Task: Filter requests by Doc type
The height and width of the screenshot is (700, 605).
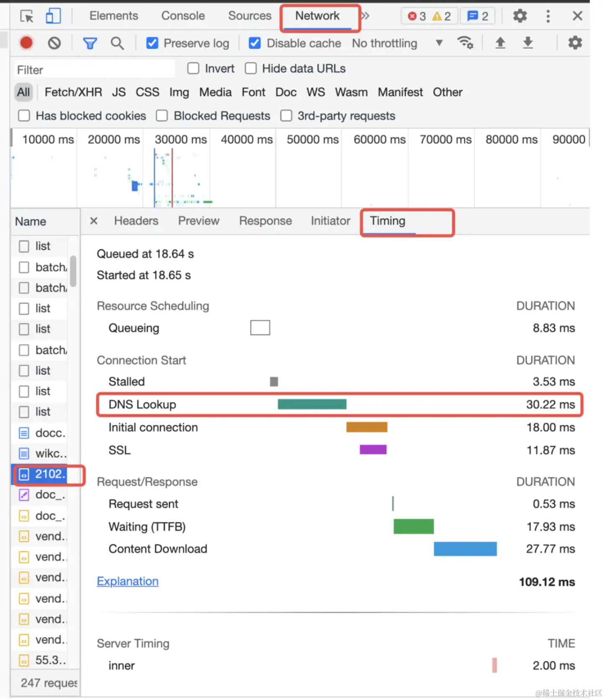Action: [x=286, y=92]
